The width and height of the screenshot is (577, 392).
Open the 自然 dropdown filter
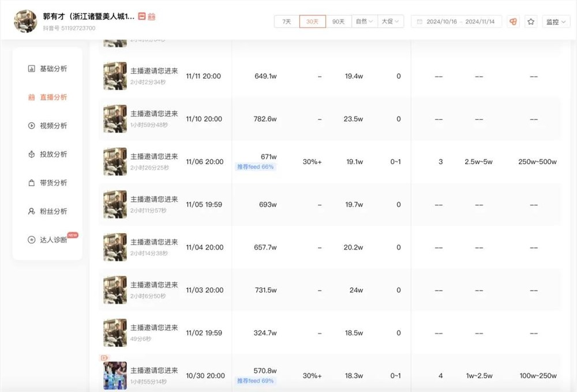pyautogui.click(x=365, y=21)
